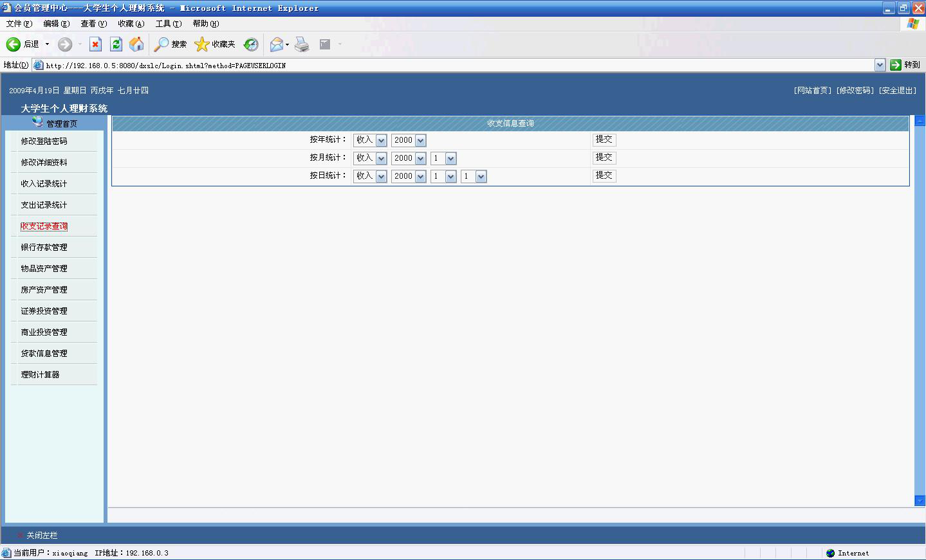
Task: Click 银行存款管理 sidebar link
Action: 44,248
